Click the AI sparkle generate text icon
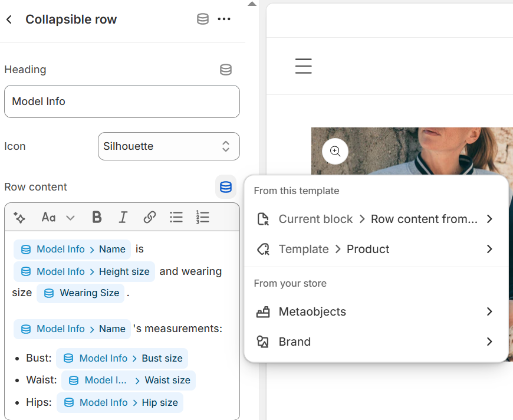The image size is (513, 420). 19,218
